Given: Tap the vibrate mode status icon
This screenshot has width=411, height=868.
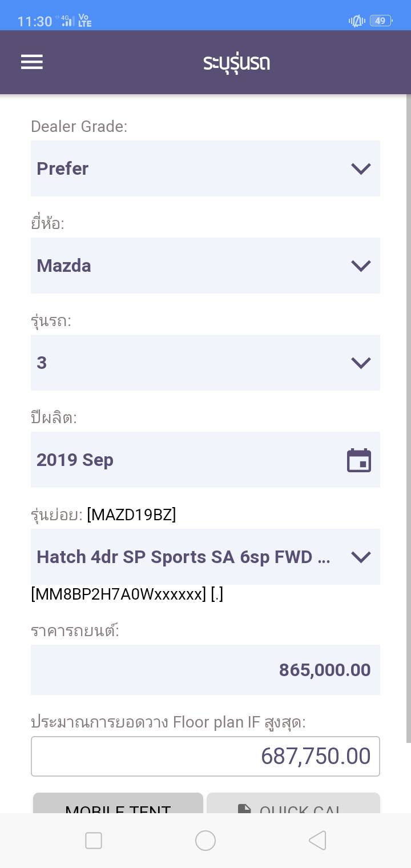Looking at the screenshot, I should click(357, 21).
